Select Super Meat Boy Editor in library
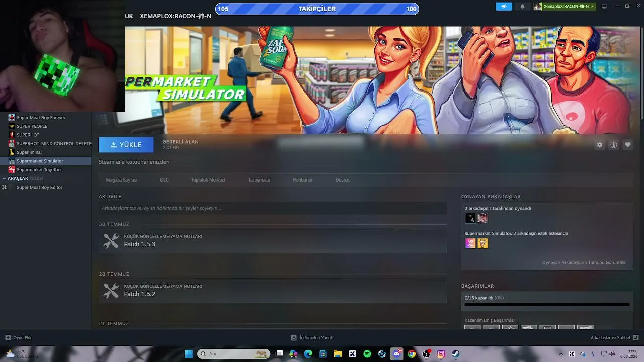This screenshot has height=362, width=644. point(46,187)
